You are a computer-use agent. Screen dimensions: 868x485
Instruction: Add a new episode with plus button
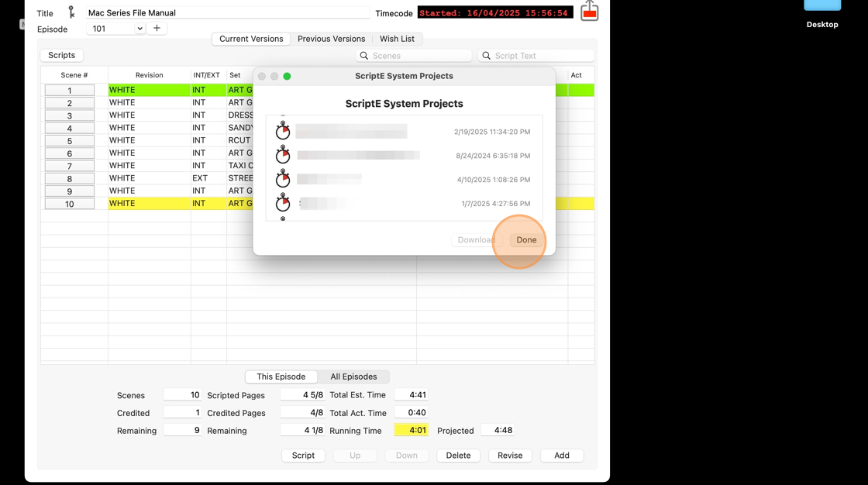pyautogui.click(x=157, y=28)
